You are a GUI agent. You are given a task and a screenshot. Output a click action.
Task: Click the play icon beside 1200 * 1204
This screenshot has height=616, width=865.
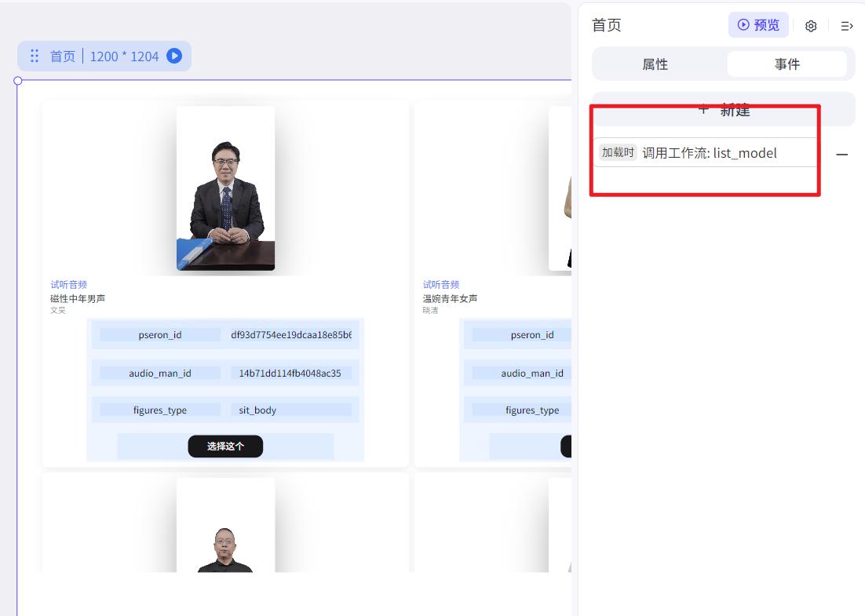click(x=173, y=56)
